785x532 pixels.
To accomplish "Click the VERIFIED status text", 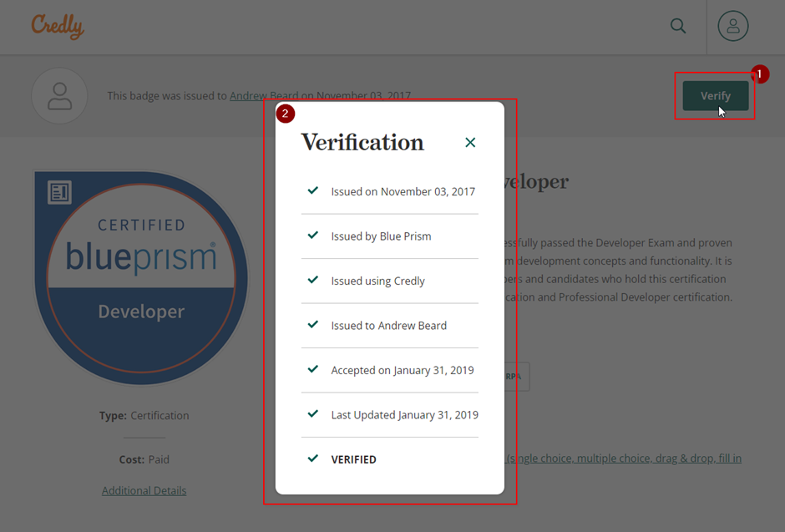I will [x=353, y=459].
